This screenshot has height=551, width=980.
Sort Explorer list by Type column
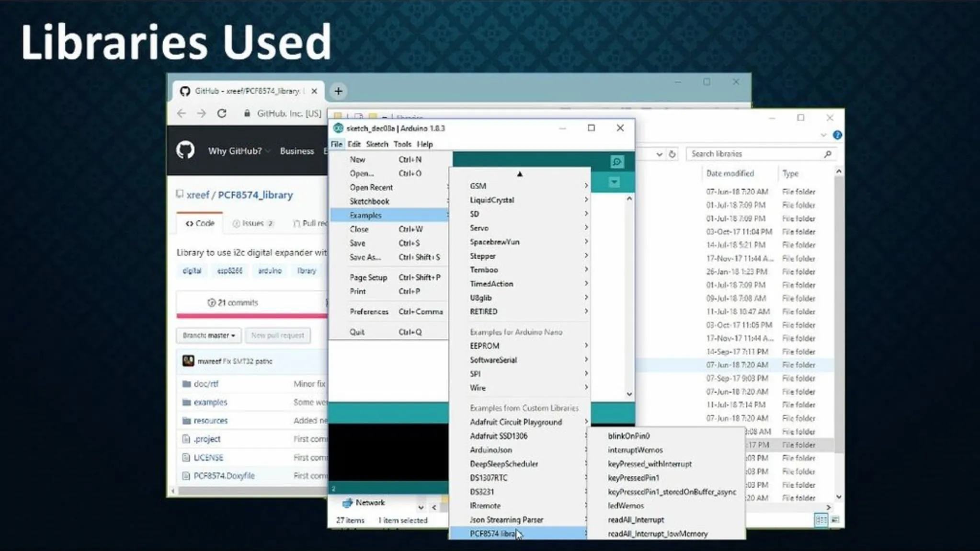pyautogui.click(x=791, y=173)
